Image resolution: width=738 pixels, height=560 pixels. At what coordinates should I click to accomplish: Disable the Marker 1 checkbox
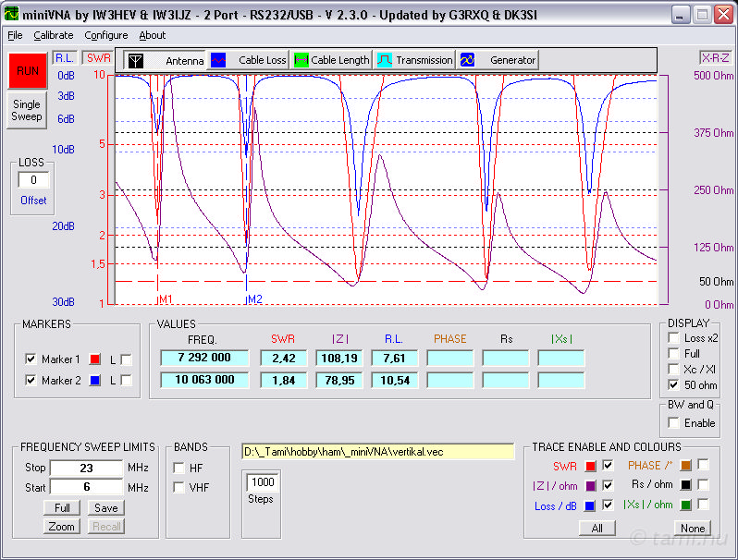tap(31, 359)
